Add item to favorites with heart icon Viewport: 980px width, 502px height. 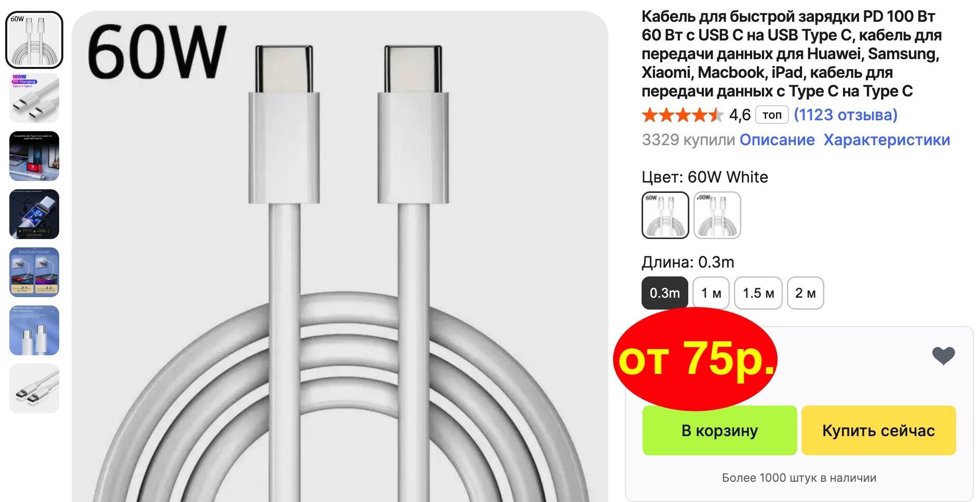[x=943, y=356]
